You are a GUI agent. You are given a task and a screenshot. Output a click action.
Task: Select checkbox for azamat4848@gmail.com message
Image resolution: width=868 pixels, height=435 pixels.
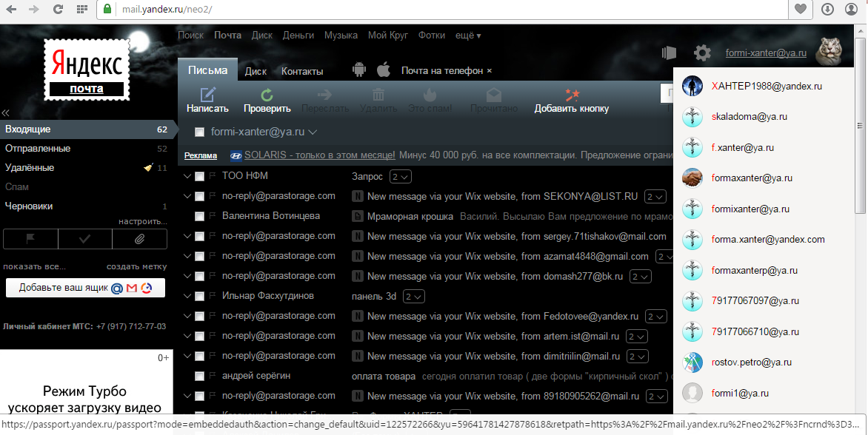[199, 257]
